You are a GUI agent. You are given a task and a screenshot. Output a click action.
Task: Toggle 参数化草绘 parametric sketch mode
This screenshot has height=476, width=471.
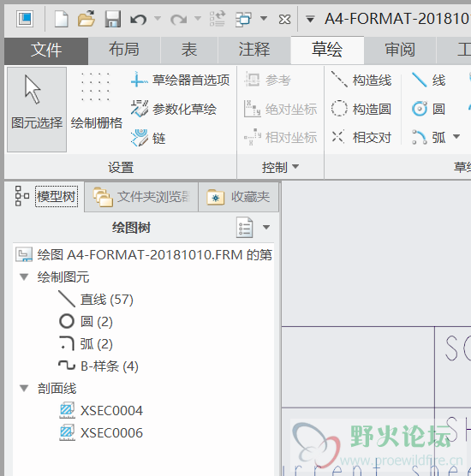point(174,109)
